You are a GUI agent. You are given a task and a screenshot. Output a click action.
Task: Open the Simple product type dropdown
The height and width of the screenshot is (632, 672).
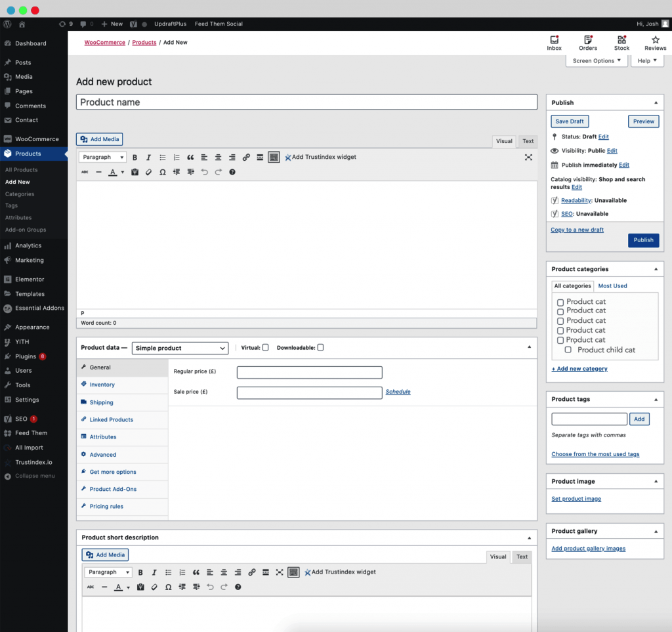(x=180, y=347)
